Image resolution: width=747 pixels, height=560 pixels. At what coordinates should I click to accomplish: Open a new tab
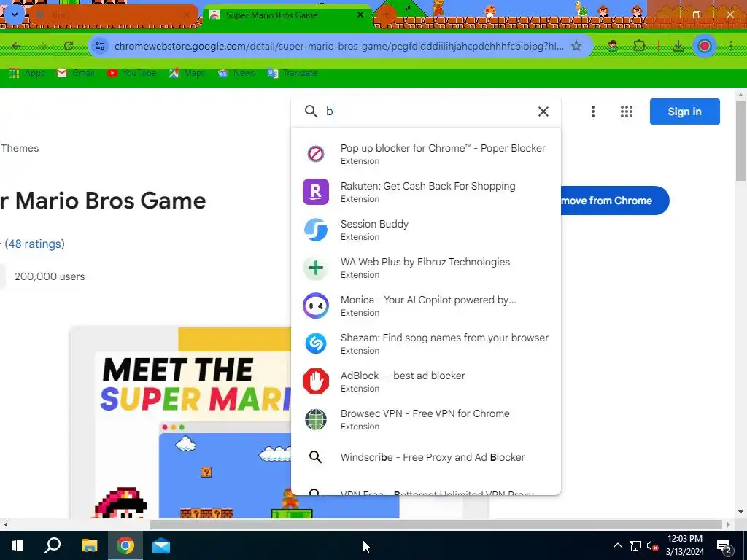385,15
